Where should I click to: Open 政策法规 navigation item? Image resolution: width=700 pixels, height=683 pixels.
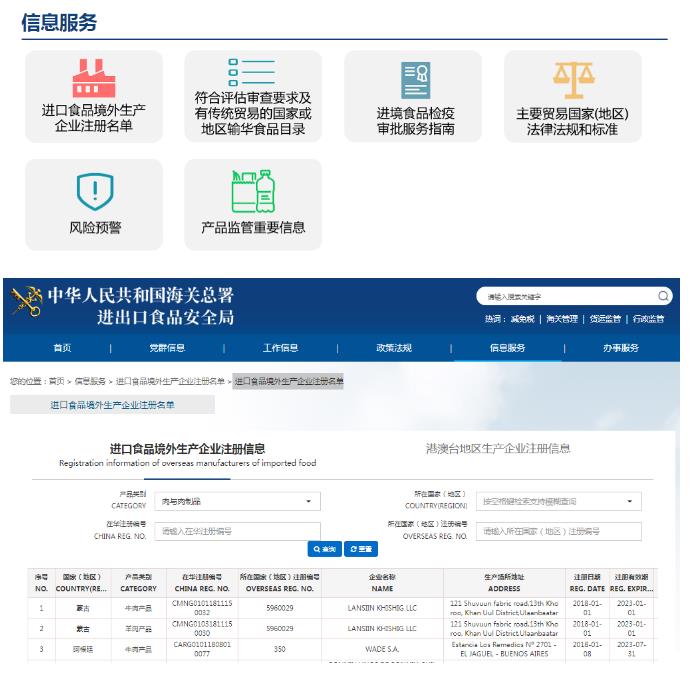[394, 348]
